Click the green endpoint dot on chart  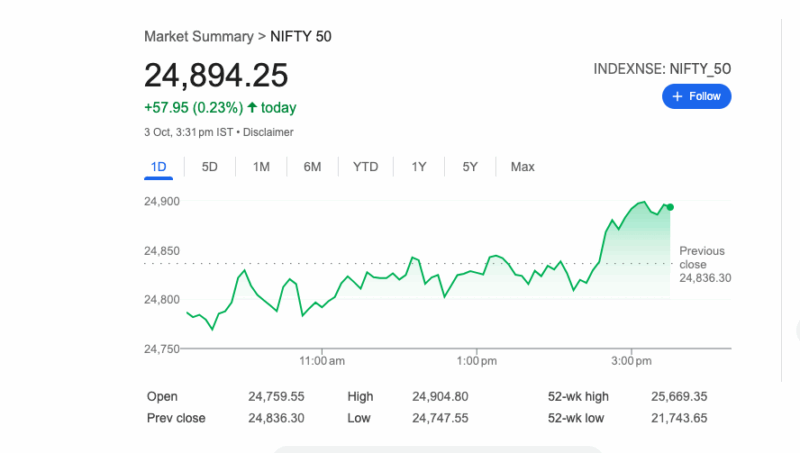[670, 207]
